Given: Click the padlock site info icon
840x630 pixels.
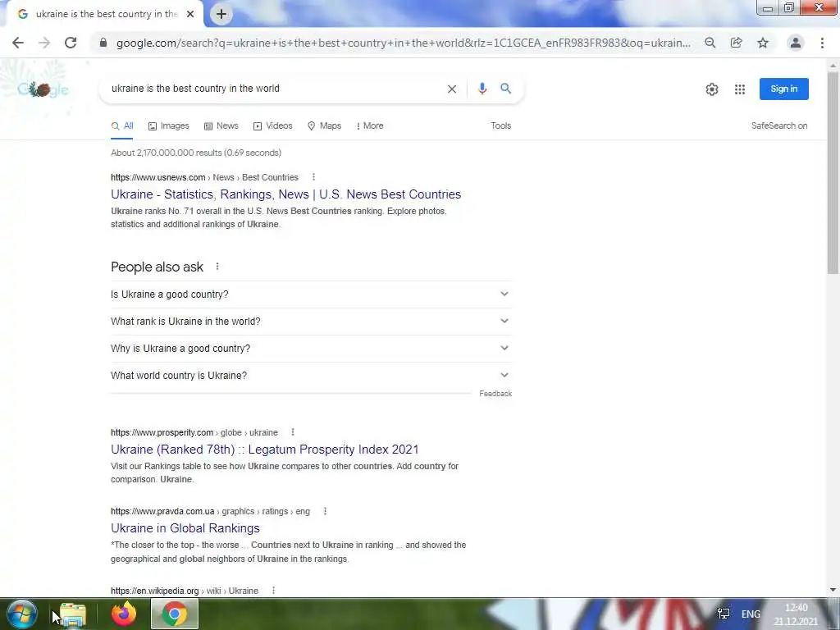Looking at the screenshot, I should pos(103,43).
